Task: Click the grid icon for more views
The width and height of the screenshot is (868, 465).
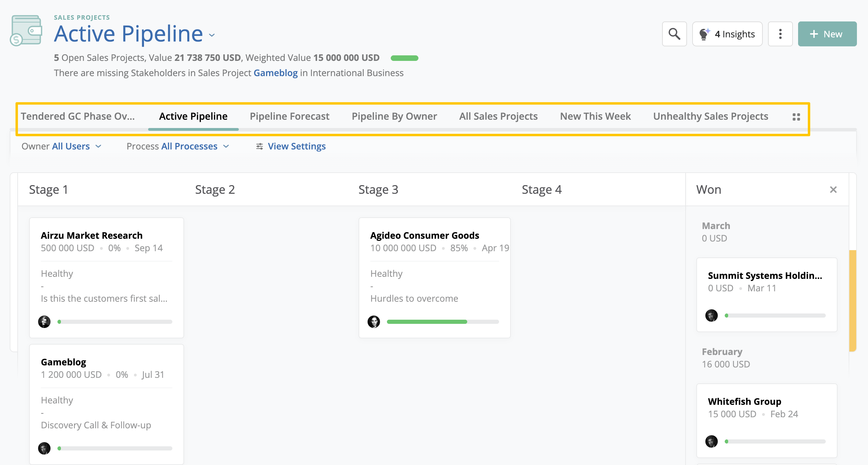Action: [796, 117]
